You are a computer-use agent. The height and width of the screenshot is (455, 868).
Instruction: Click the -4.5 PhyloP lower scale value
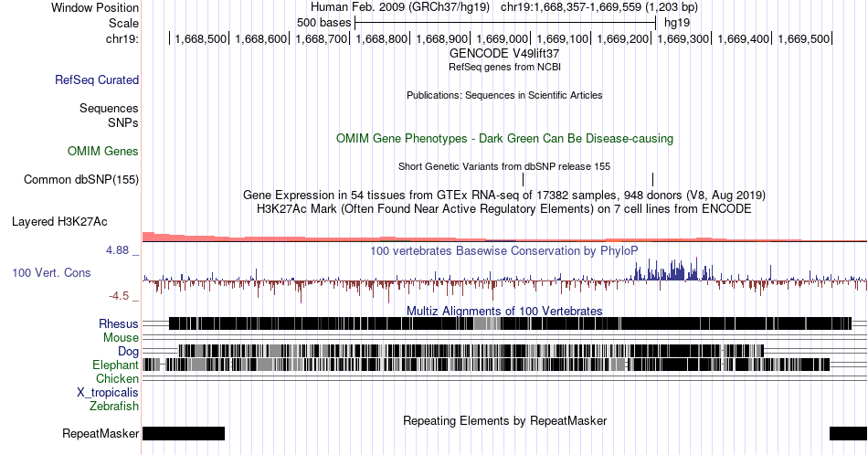point(119,296)
